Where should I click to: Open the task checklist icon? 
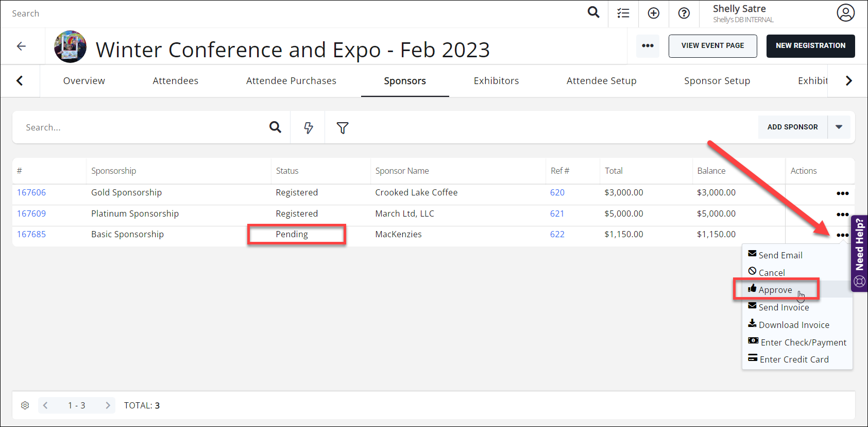coord(623,13)
